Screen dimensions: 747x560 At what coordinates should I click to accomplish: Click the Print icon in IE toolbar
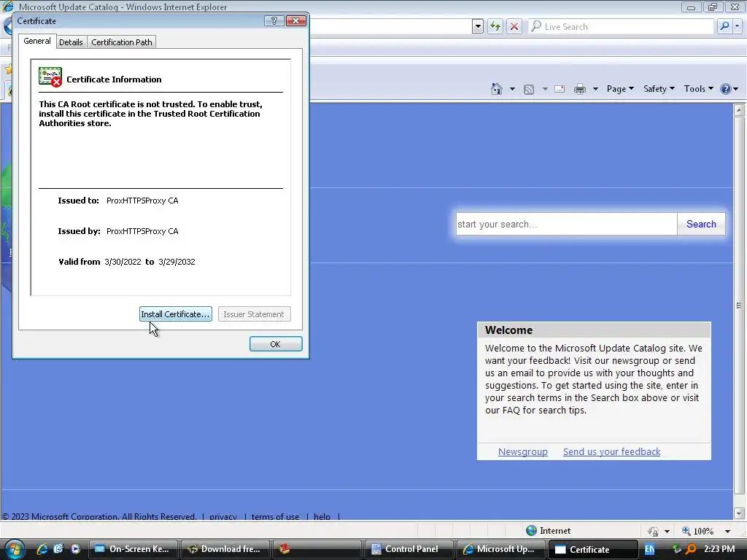click(580, 89)
